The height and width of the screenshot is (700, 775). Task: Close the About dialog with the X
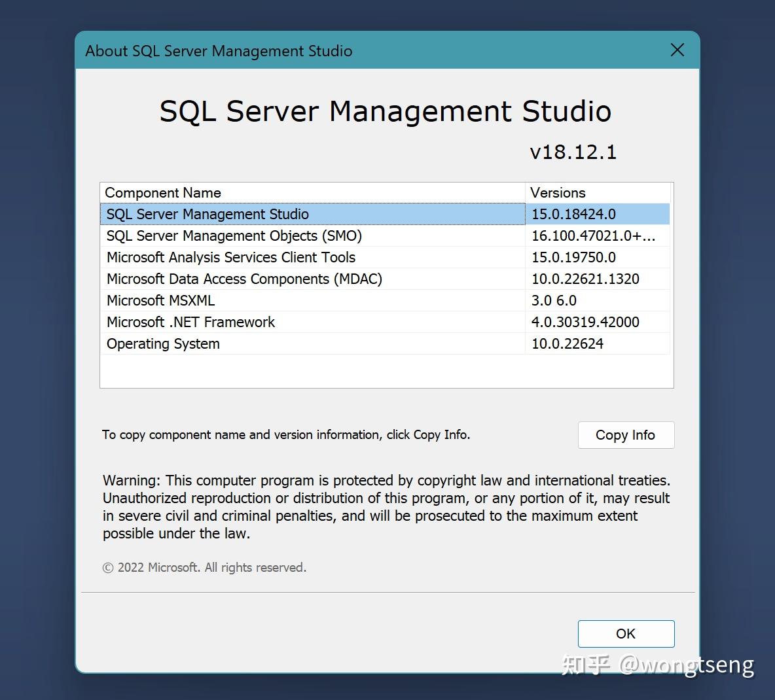[x=677, y=50]
